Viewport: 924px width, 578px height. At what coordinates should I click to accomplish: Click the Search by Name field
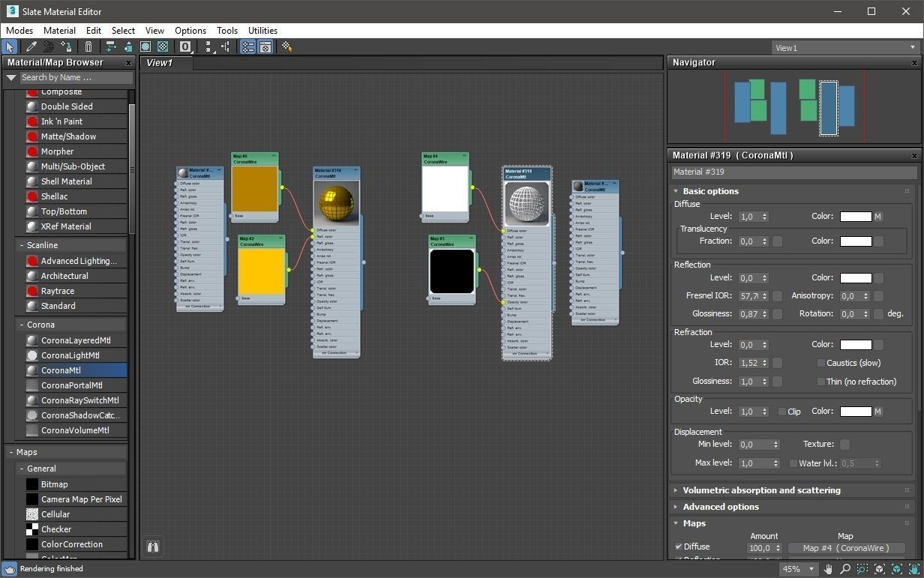pyautogui.click(x=76, y=77)
